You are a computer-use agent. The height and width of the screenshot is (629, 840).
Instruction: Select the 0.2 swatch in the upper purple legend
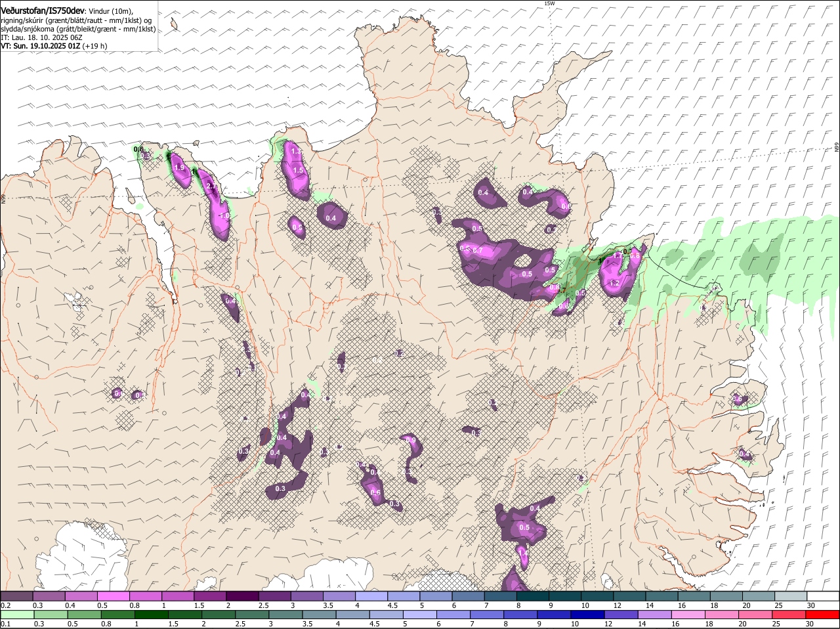coord(16,596)
